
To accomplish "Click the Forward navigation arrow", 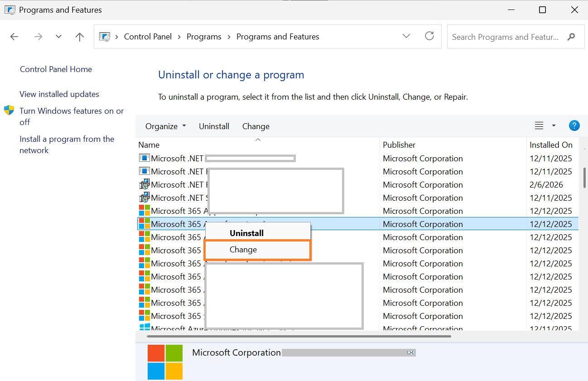I will tap(38, 37).
